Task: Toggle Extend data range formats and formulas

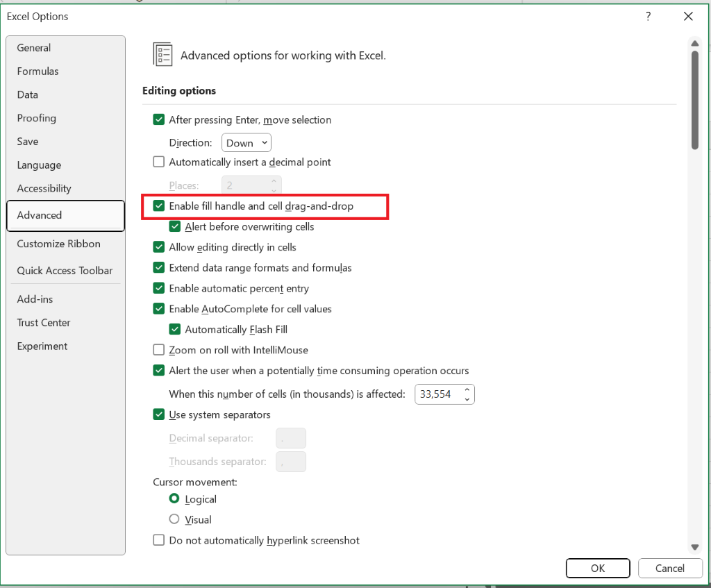Action: tap(159, 267)
